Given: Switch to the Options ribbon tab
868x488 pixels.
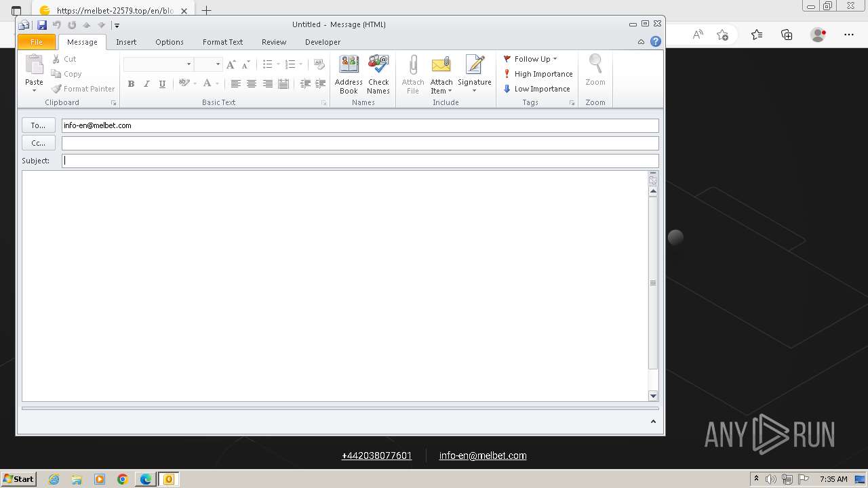Looking at the screenshot, I should 170,42.
